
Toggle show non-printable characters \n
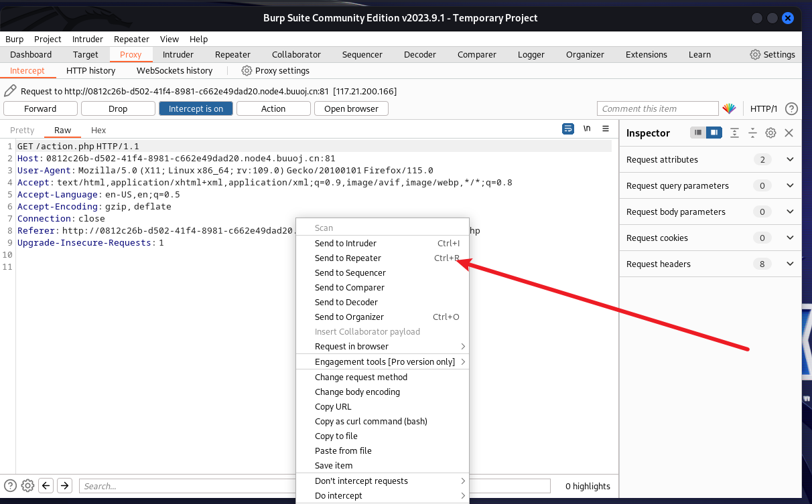click(587, 129)
